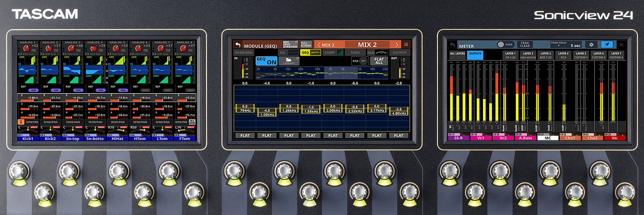644x215 pixels.
Task: Open the hamburger menu beside MIX 2
Action: point(406,44)
